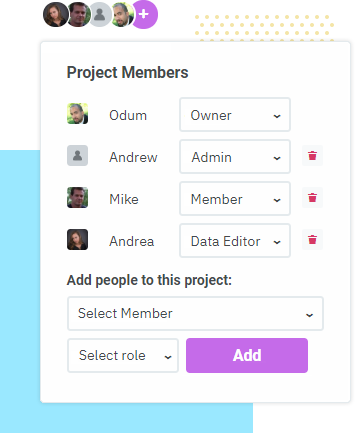Screen dimensions: 360x433
Task: Click Odum's avatar in the members list
Action: point(77,114)
